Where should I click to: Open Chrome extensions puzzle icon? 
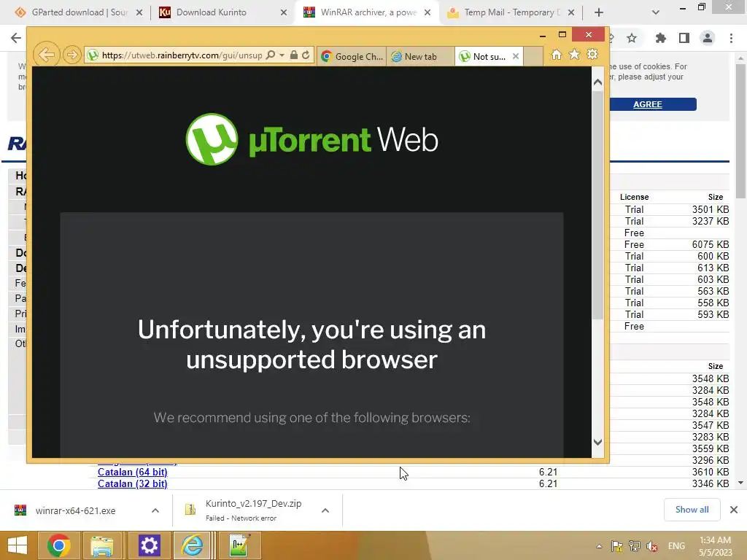[x=661, y=38]
